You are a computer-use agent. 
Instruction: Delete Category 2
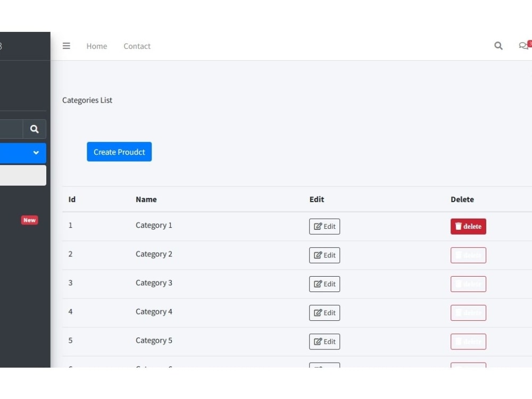(468, 255)
